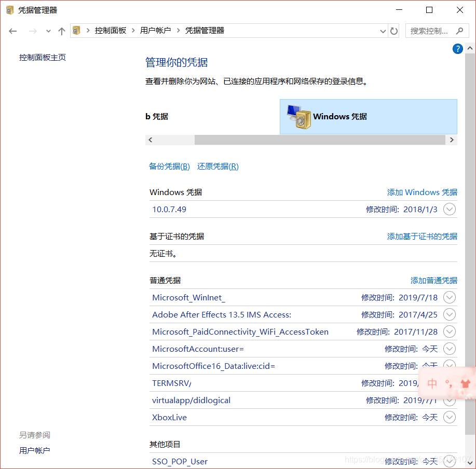Click the 还原凭据(R) link

[x=217, y=167]
